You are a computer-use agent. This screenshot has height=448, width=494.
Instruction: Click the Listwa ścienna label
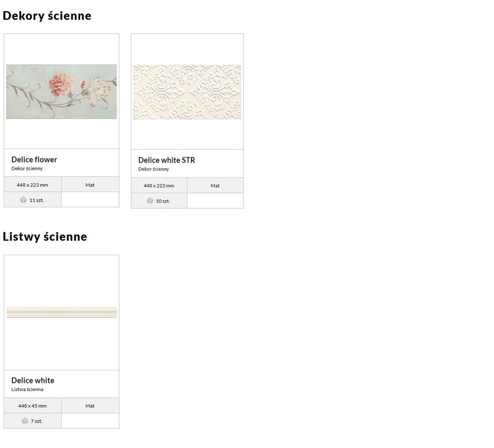point(27,390)
